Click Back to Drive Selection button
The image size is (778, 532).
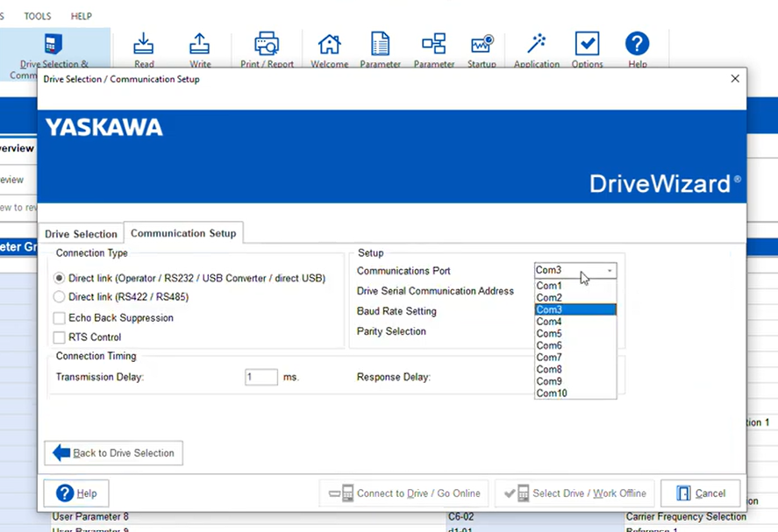[114, 453]
